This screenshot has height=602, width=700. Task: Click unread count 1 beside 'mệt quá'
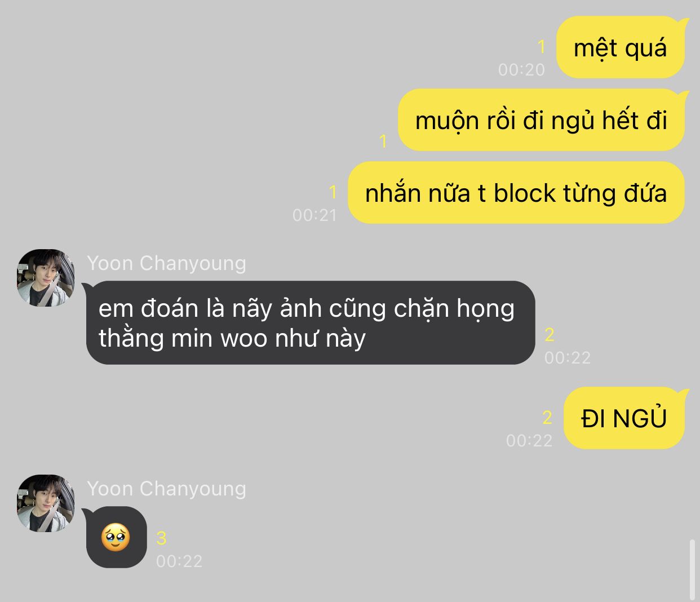pyautogui.click(x=542, y=47)
